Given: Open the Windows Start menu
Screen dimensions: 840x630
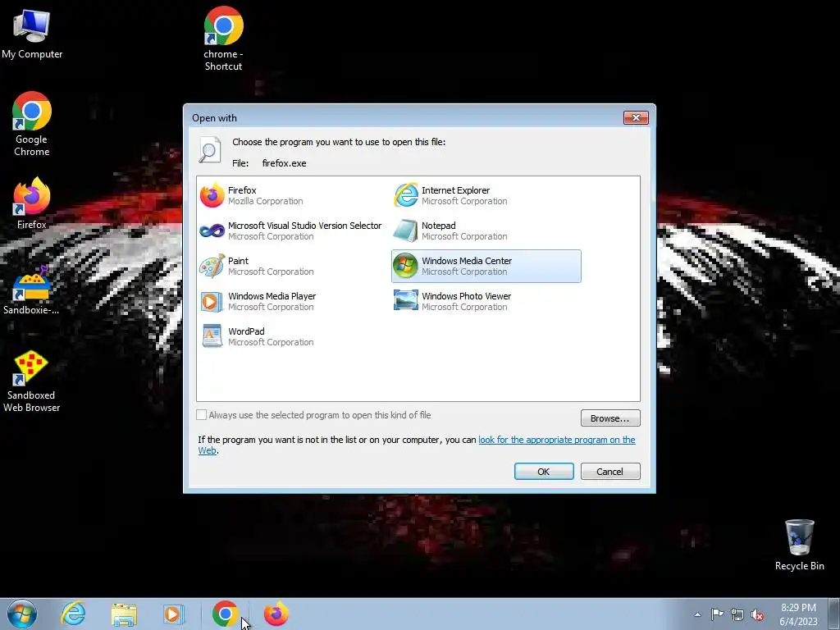Looking at the screenshot, I should coord(22,614).
